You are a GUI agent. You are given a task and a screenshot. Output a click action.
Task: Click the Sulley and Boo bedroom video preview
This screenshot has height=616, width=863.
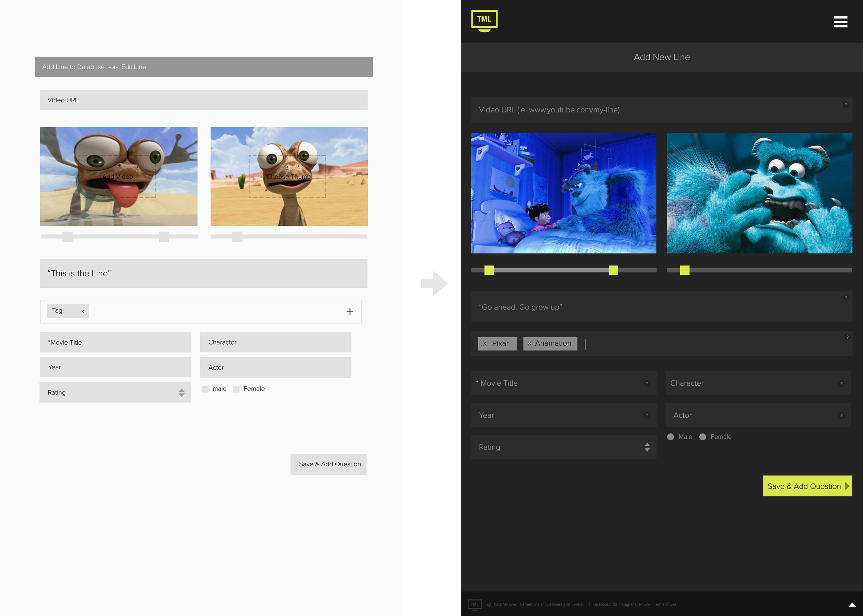pos(563,193)
